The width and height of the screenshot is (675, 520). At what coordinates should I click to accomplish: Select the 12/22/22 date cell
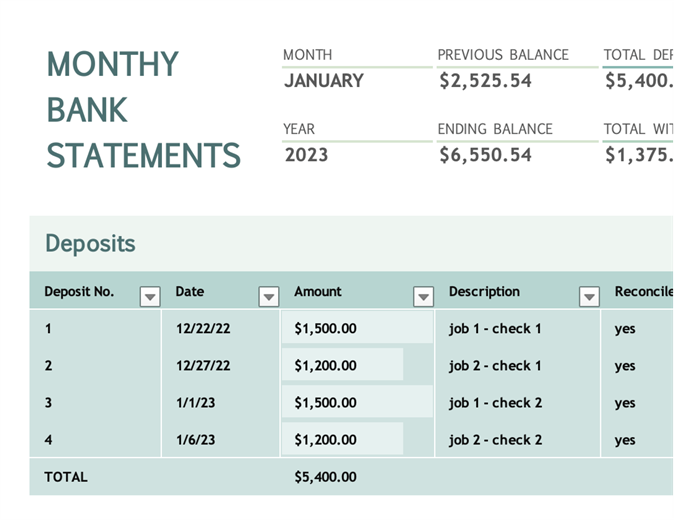point(203,329)
